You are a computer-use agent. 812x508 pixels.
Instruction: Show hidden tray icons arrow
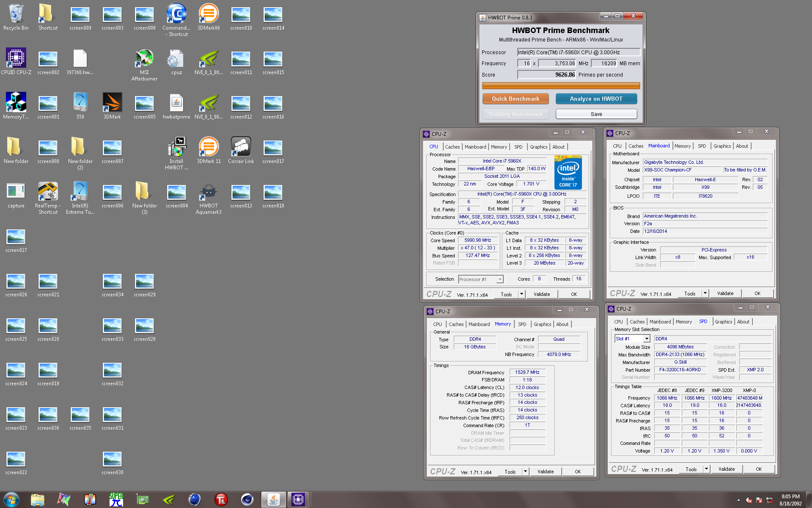(x=738, y=500)
